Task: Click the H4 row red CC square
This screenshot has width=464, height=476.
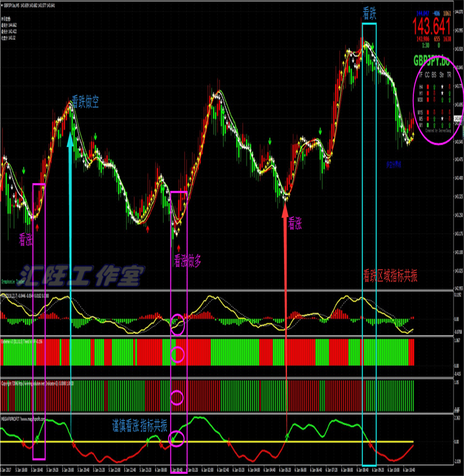Action: [427, 86]
